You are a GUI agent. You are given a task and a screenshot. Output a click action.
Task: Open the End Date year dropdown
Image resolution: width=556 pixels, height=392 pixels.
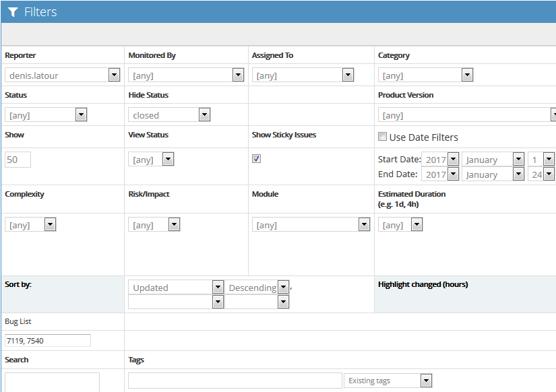441,174
